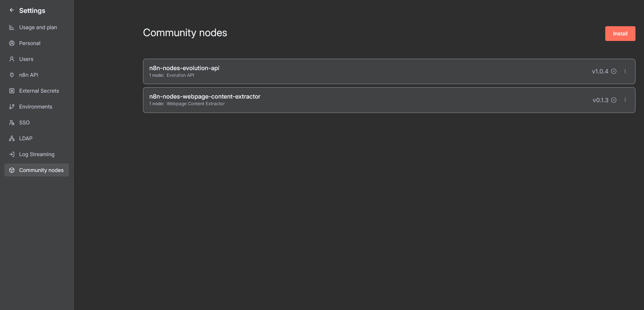Click the n8n-nodes-evolution-api package name
Screen dimensions: 644x310
click(x=184, y=68)
